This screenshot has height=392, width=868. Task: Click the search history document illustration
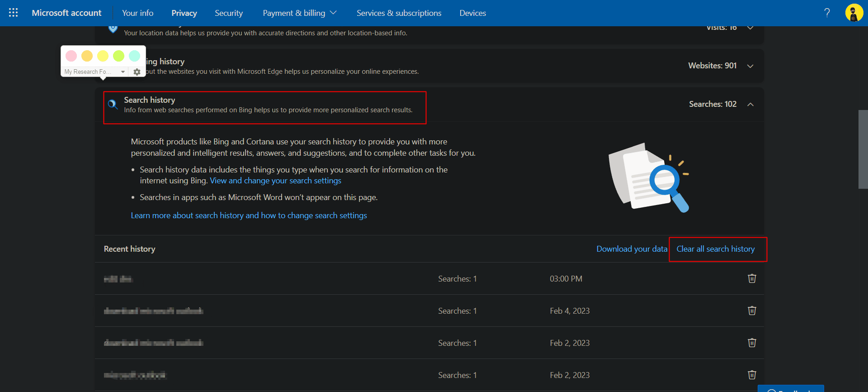[649, 178]
